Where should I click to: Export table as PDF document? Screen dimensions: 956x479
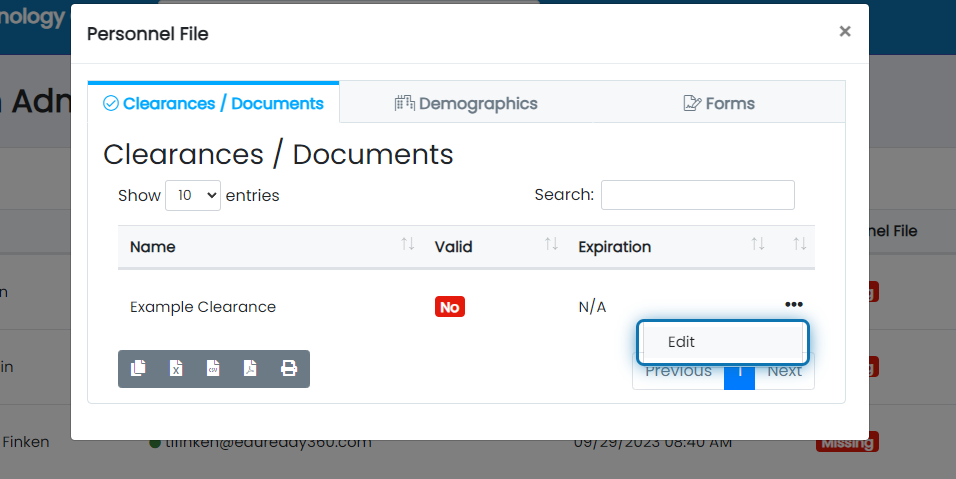pyautogui.click(x=251, y=368)
